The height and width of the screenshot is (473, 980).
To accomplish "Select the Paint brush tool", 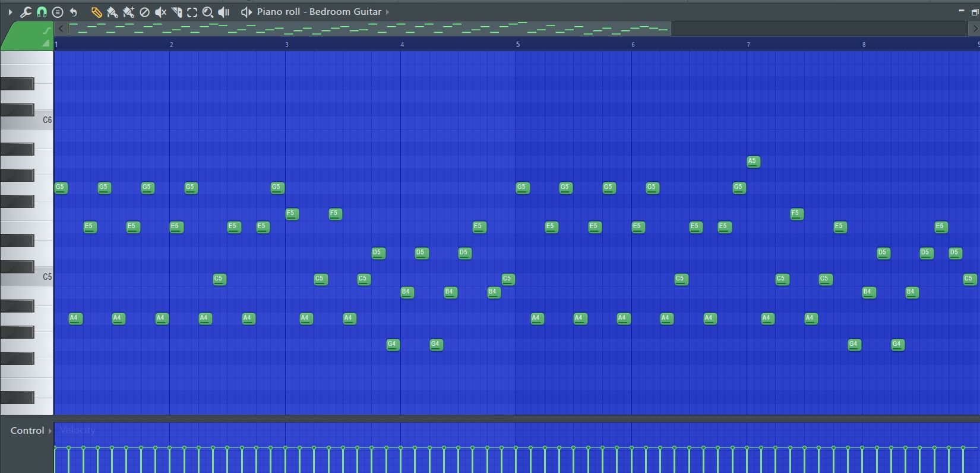I will pyautogui.click(x=112, y=12).
